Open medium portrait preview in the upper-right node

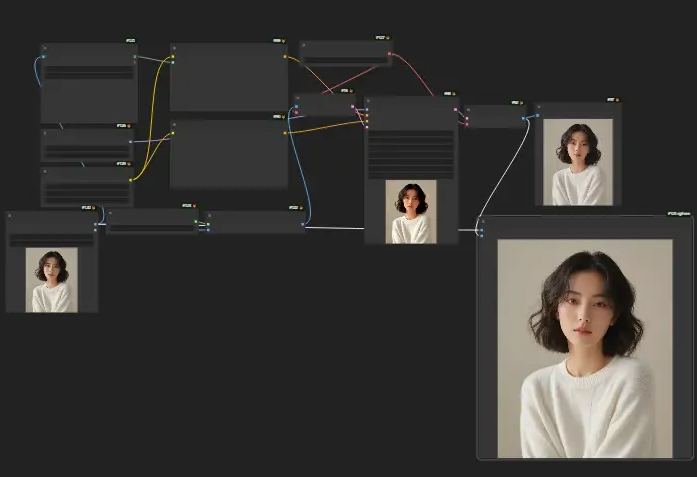pyautogui.click(x=578, y=162)
